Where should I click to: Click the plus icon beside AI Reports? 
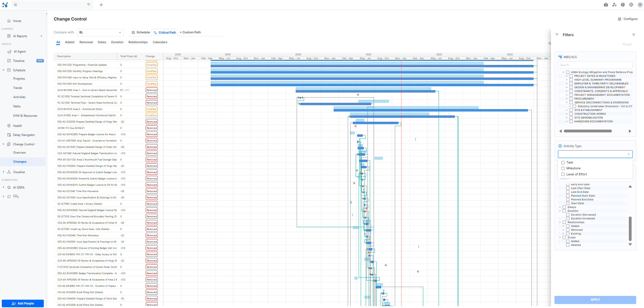coord(41,36)
